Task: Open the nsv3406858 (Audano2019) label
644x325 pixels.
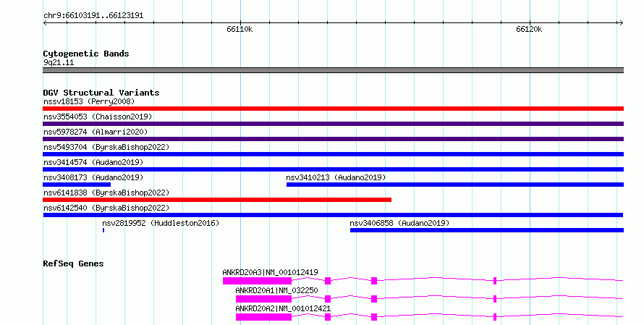Action: tap(399, 223)
